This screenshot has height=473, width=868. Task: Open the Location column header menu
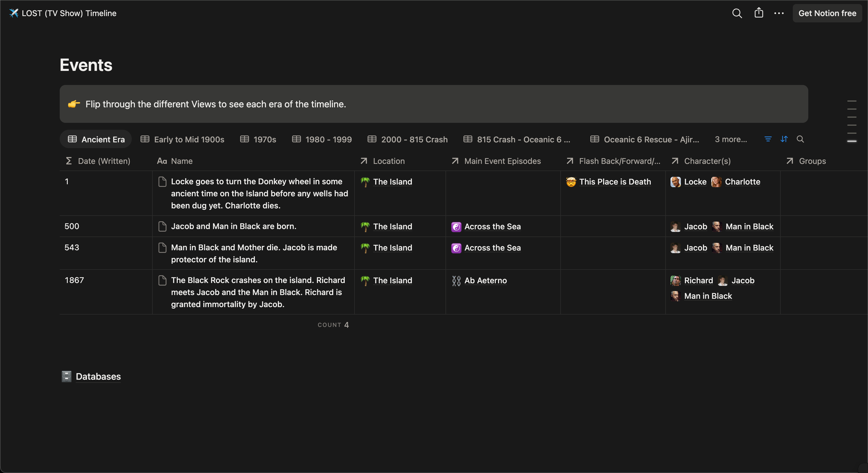pyautogui.click(x=400, y=161)
